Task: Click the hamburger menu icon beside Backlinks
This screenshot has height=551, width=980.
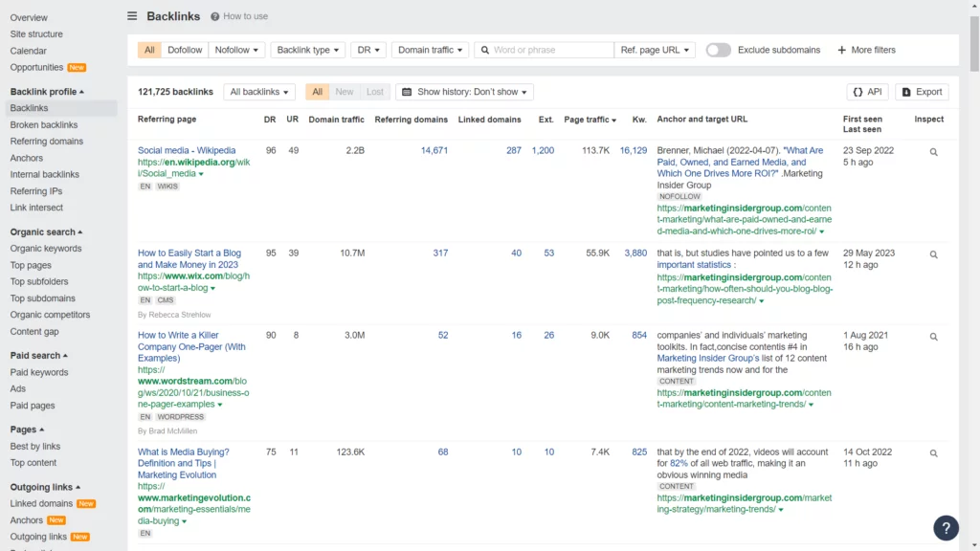Action: pos(132,16)
